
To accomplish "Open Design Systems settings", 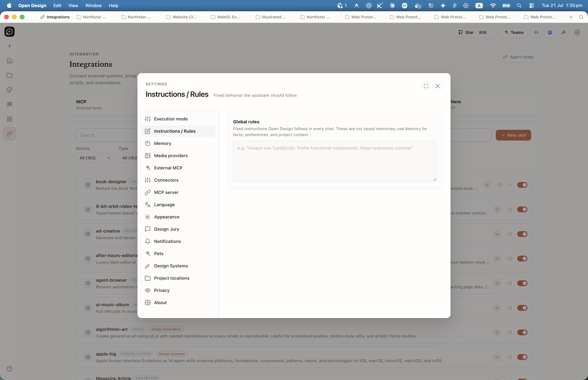I will 178,266.
